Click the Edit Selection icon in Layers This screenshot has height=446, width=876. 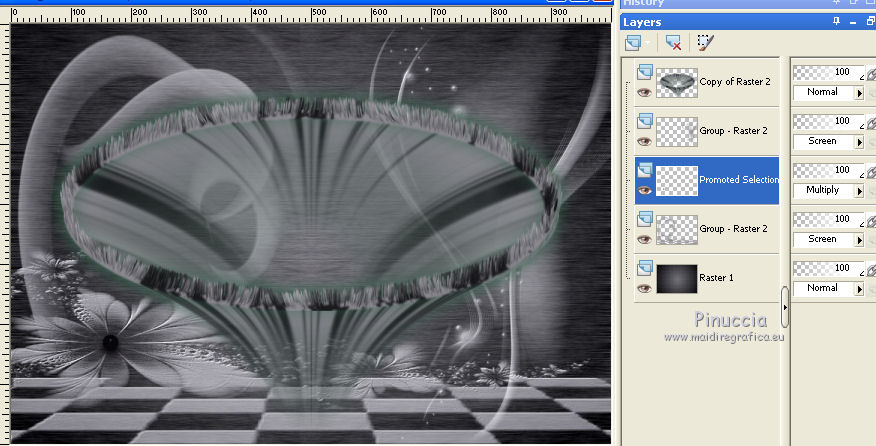[705, 43]
